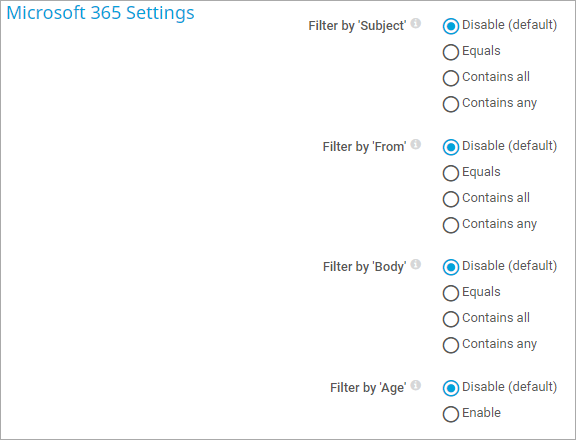Click the info icon beside Filter by 'Body'
Screen dimensions: 576x440
[x=415, y=264]
